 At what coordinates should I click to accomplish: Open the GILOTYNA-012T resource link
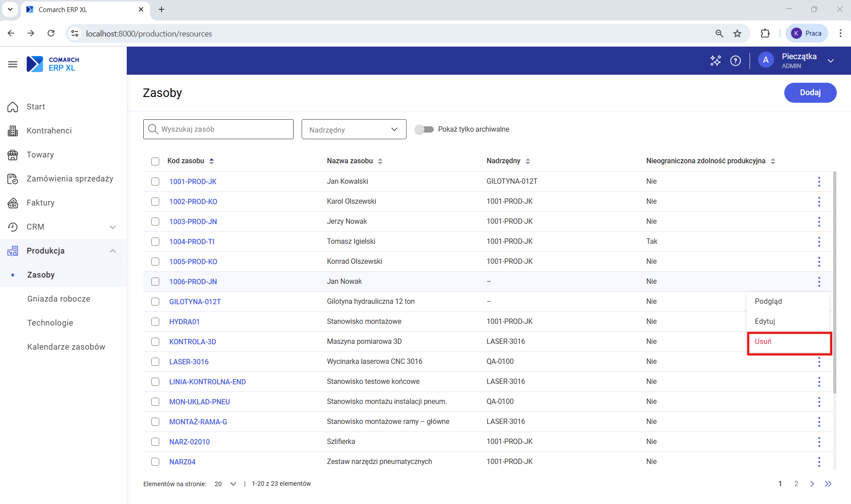tap(195, 302)
